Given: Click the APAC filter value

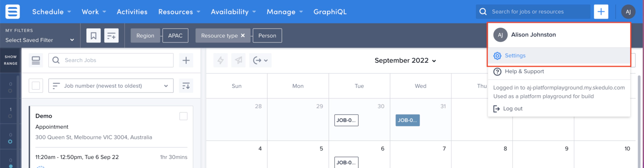Looking at the screenshot, I should tap(175, 35).
